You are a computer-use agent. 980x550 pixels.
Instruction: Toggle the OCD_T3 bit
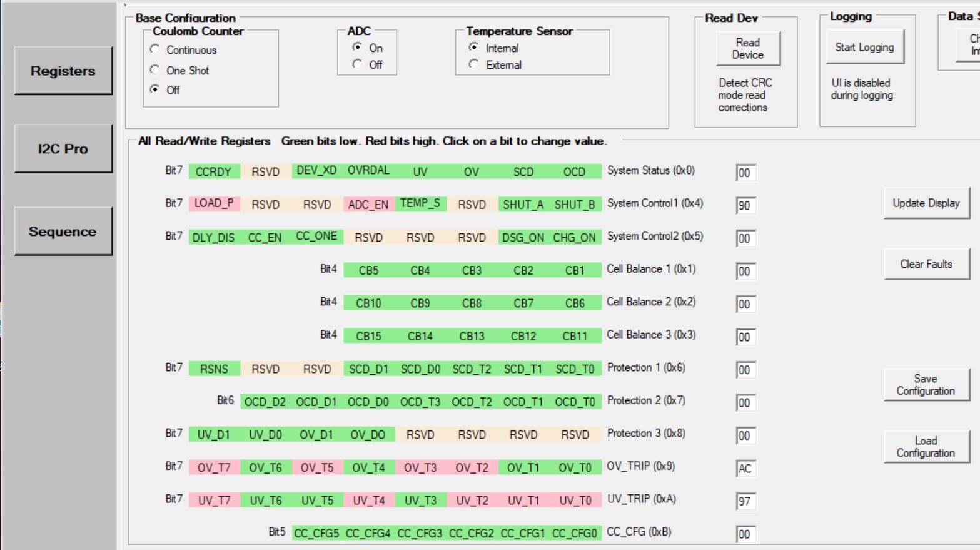(x=420, y=402)
